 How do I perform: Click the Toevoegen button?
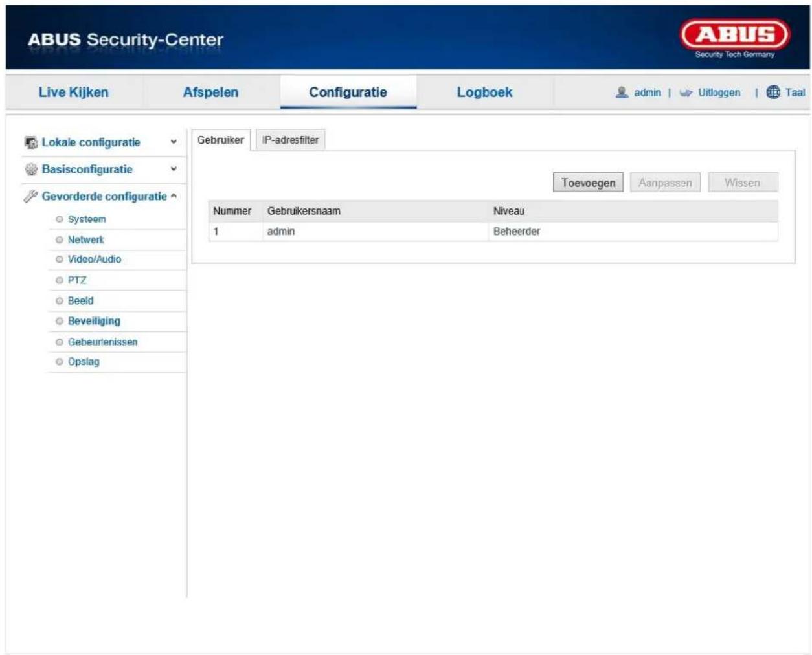click(588, 183)
